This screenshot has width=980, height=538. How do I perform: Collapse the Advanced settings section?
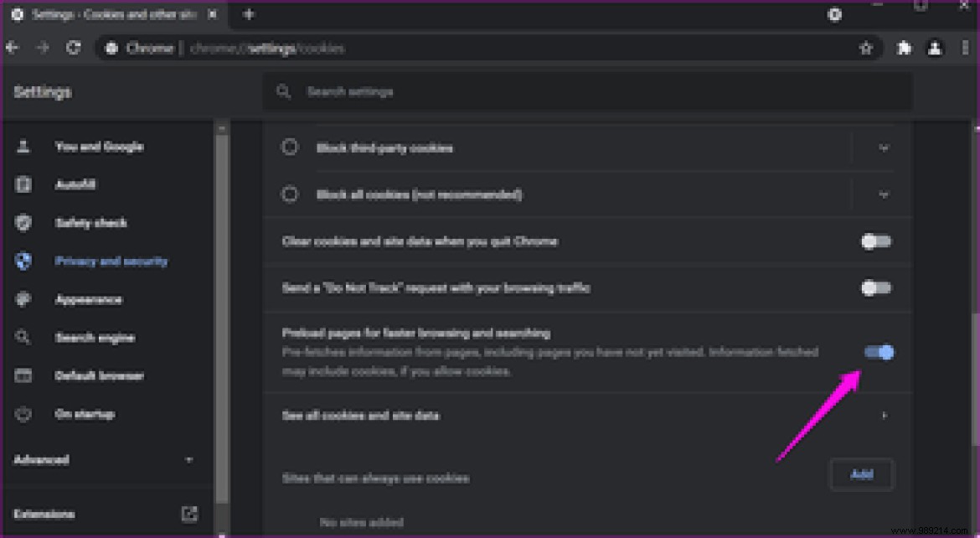[188, 459]
